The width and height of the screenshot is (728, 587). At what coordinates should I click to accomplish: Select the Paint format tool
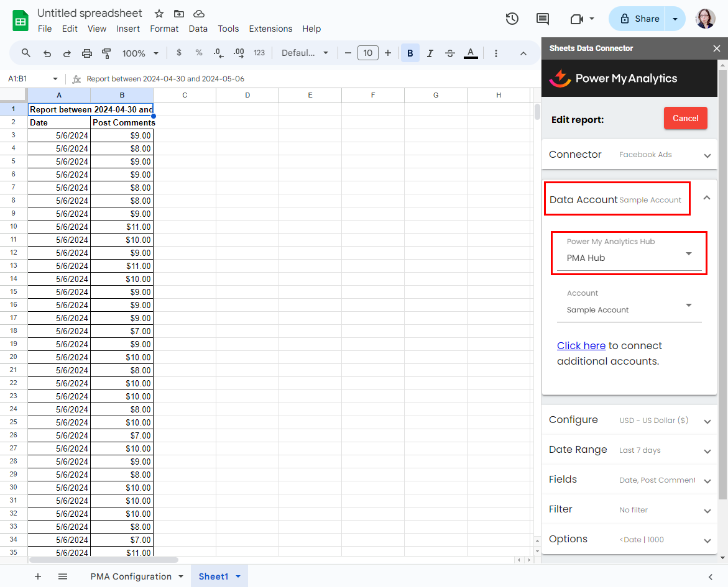click(106, 53)
